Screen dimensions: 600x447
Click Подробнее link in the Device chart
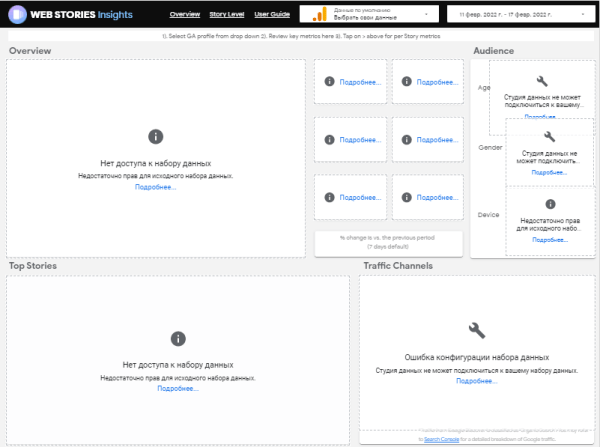[x=550, y=240]
